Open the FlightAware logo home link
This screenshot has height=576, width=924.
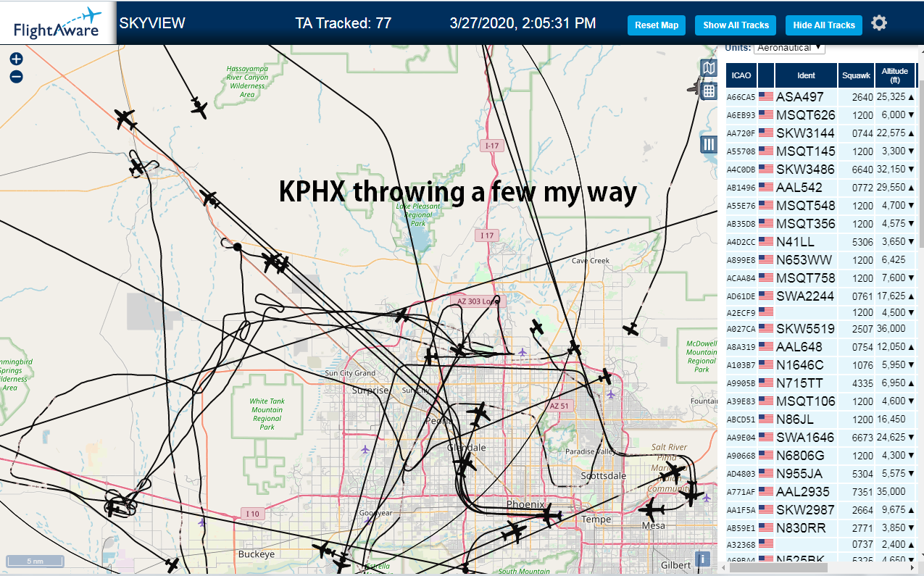tap(57, 22)
